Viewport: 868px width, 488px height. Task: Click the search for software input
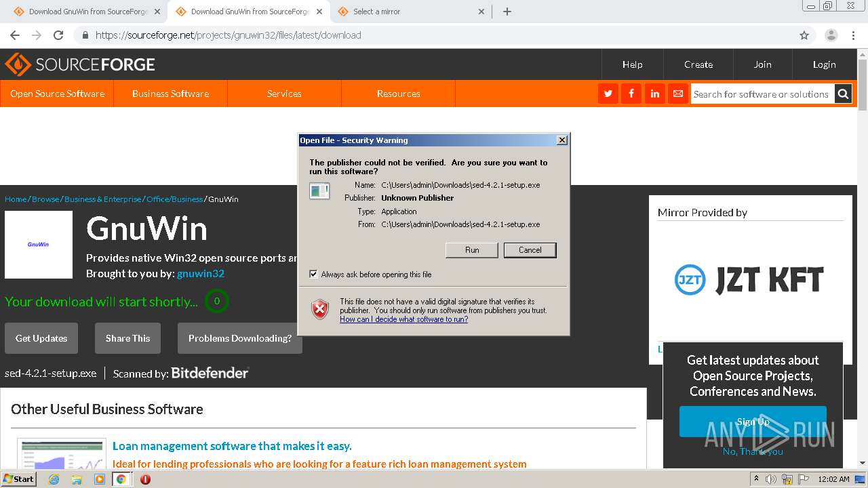click(x=762, y=94)
